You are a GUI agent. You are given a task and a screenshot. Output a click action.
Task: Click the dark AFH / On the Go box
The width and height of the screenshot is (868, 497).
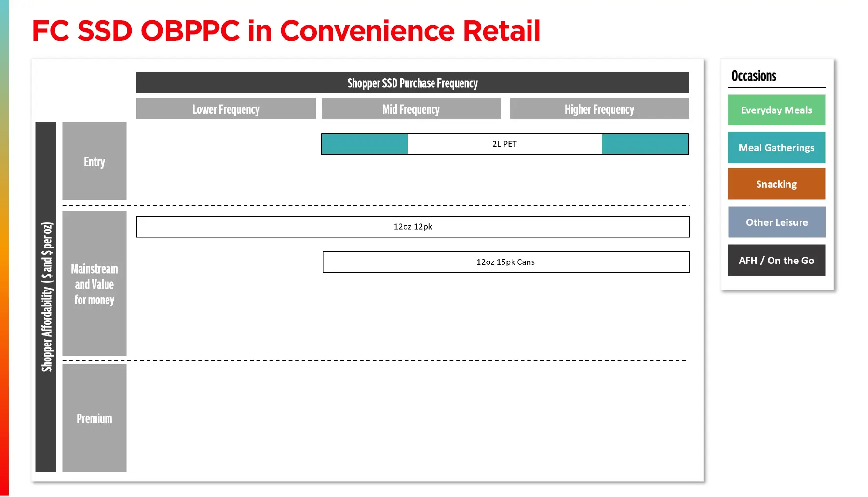point(776,261)
